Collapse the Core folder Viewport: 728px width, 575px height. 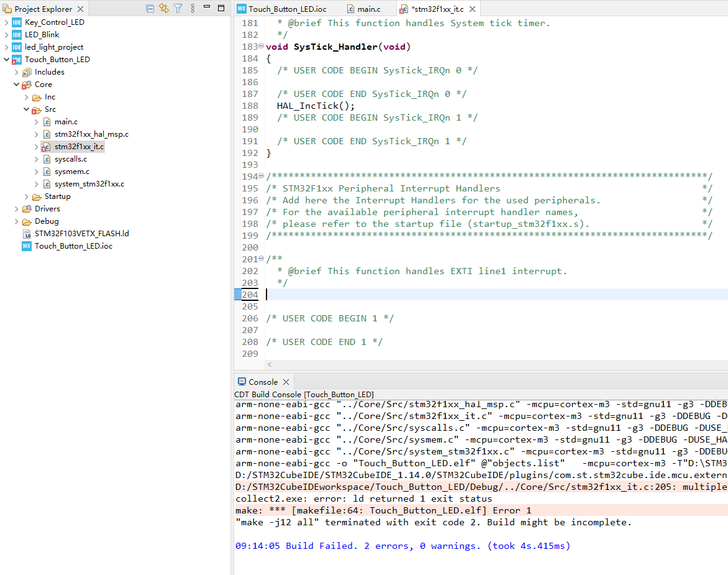16,85
